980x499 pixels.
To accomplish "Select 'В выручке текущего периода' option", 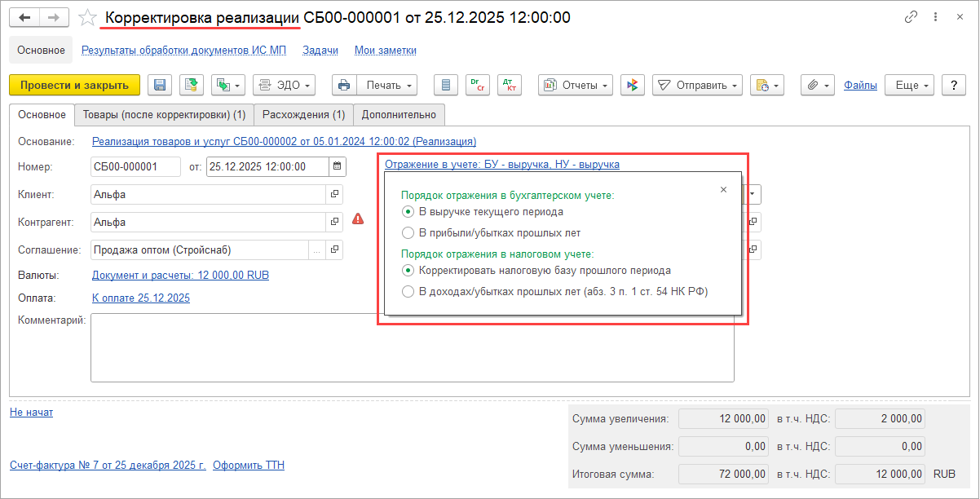I will [x=408, y=211].
